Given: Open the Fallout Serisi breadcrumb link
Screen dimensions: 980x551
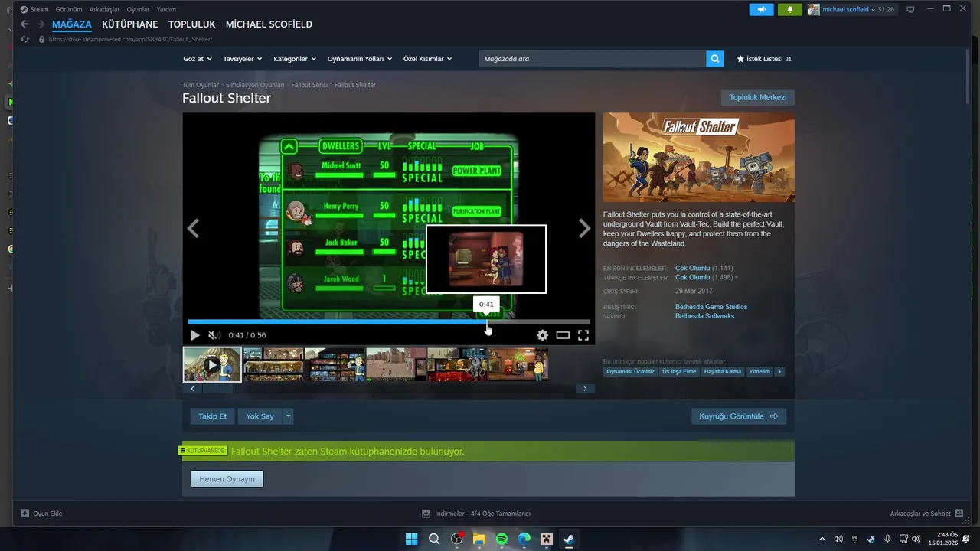Looking at the screenshot, I should pos(309,85).
